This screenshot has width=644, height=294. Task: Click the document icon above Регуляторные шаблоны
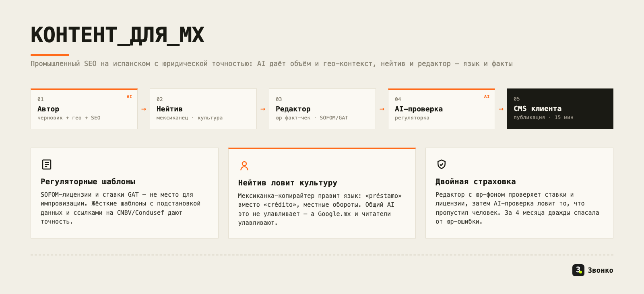pyautogui.click(x=47, y=164)
